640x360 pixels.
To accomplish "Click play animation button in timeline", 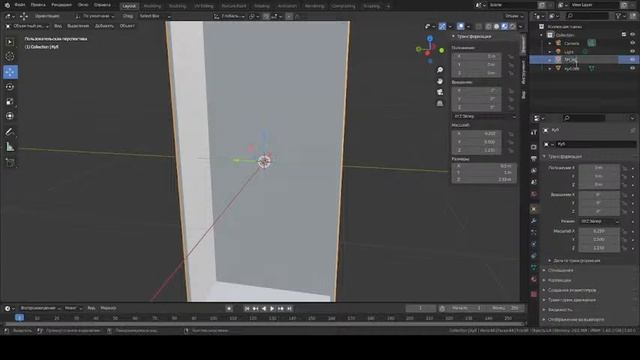I will [272, 309].
